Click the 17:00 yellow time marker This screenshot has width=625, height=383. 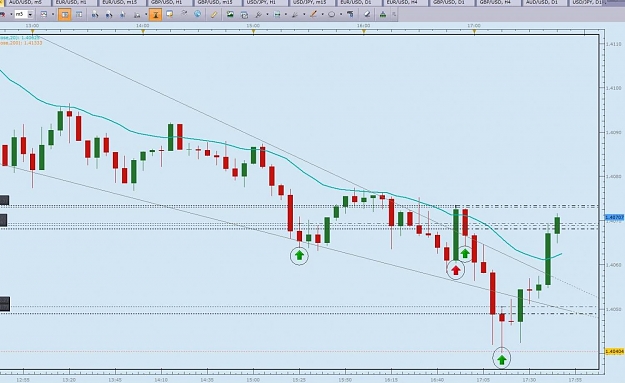pos(474,31)
